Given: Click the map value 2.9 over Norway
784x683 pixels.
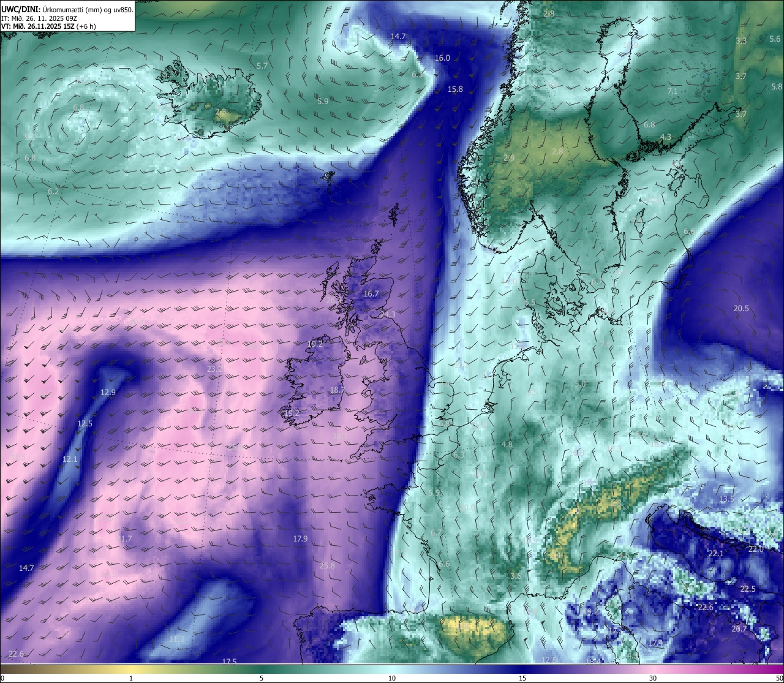Looking at the screenshot, I should click(509, 157).
